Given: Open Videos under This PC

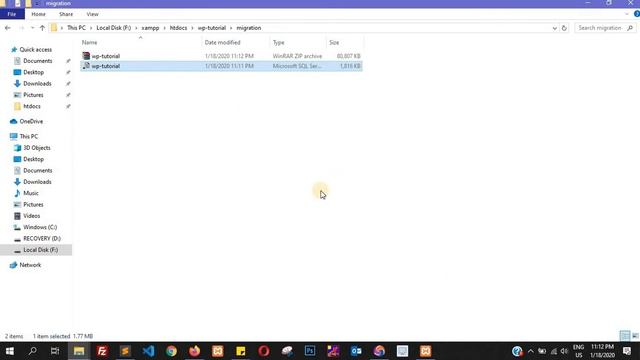Looking at the screenshot, I should [31, 216].
